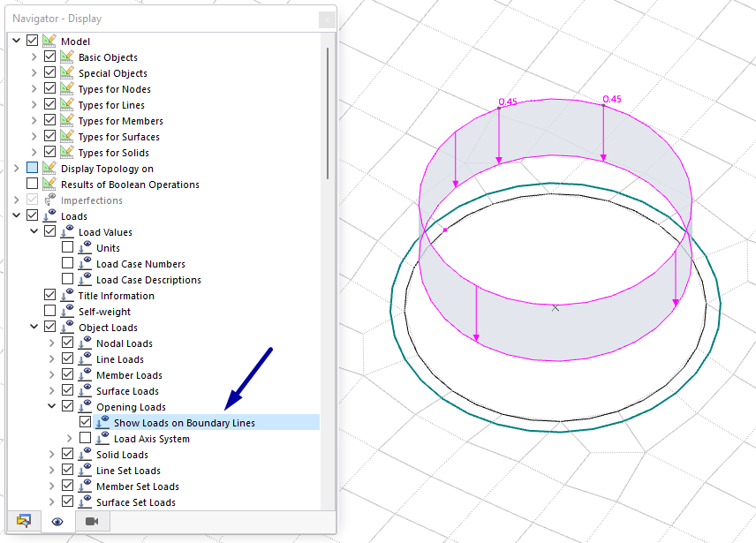Collapse the Loads tree section
Viewport: 756px width, 543px height.
click(x=16, y=215)
